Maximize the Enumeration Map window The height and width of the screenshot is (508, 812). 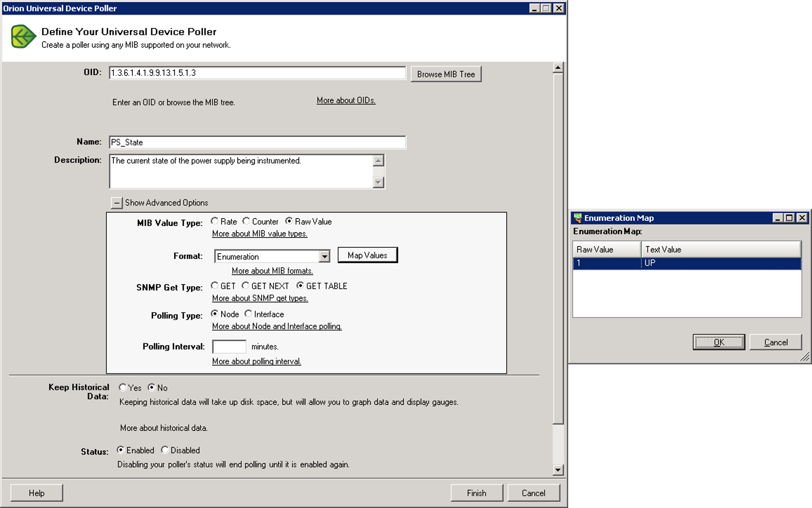(x=790, y=218)
